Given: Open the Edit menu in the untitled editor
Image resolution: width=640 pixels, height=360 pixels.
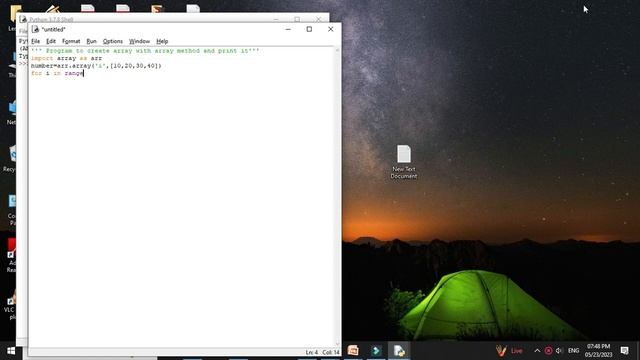Looking at the screenshot, I should pyautogui.click(x=51, y=41).
